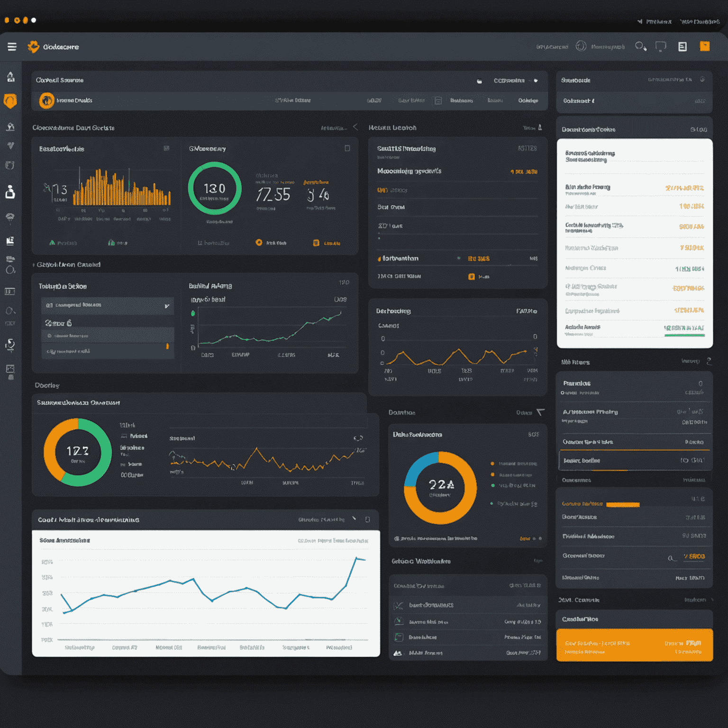
Task: Click the '17.55' value beside gauge
Action: pyautogui.click(x=273, y=194)
